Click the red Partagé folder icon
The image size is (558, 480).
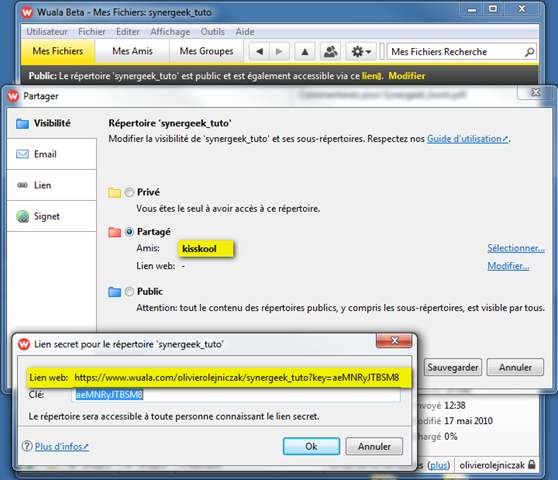[x=115, y=232]
